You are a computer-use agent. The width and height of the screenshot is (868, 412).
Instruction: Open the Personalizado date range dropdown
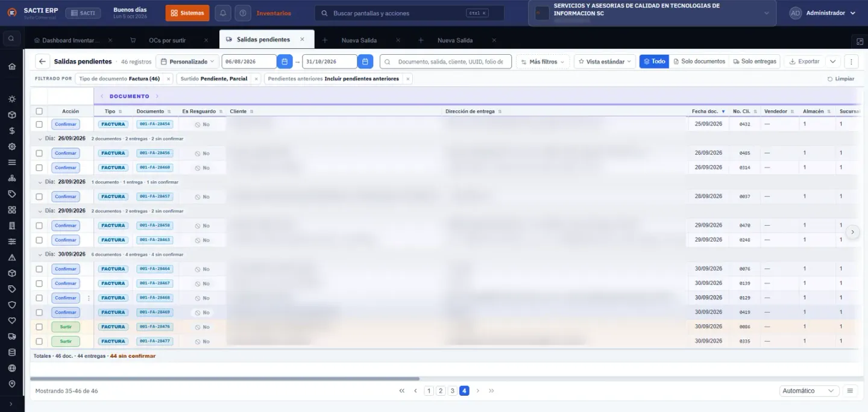click(187, 61)
